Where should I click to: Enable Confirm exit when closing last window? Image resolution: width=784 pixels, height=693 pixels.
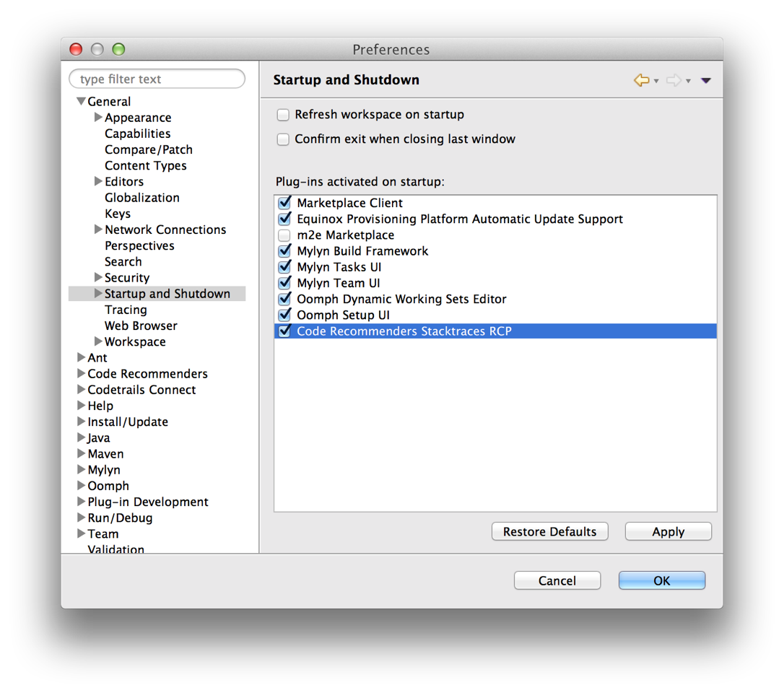tap(283, 139)
